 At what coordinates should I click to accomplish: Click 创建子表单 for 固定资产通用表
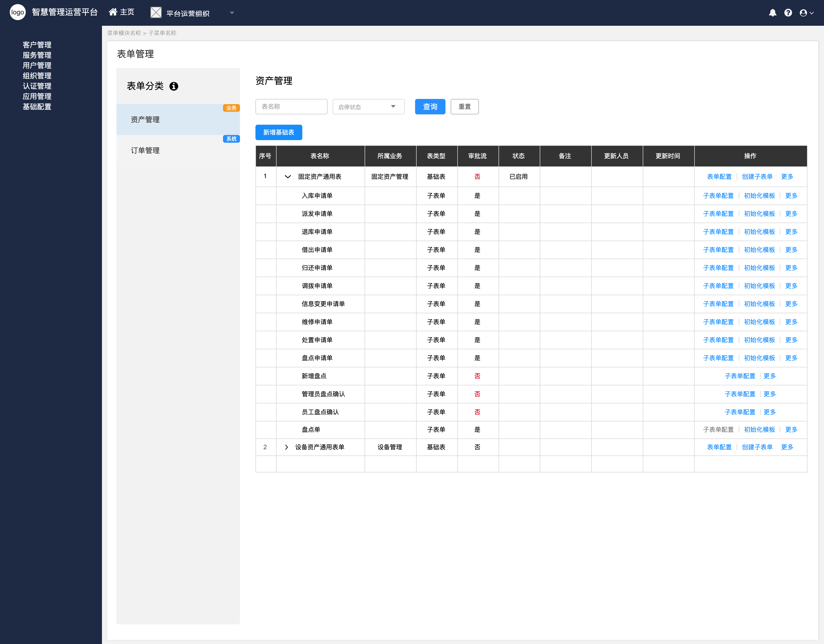pos(757,177)
